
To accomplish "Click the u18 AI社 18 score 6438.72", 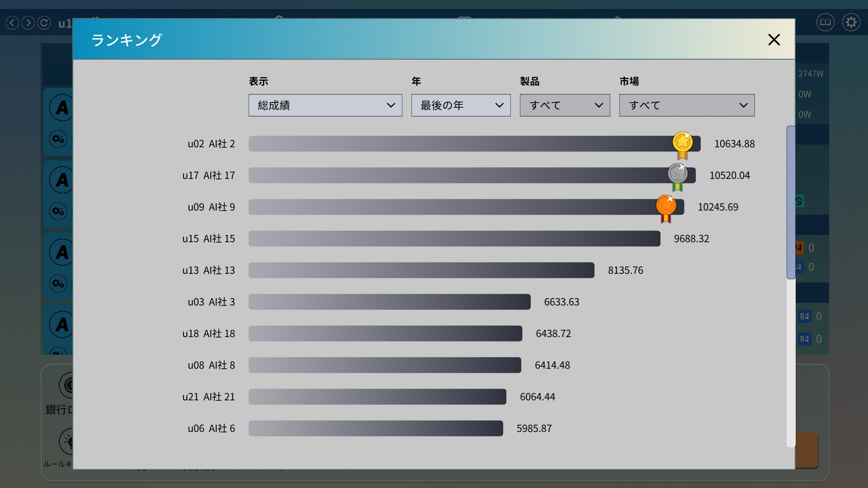I will coord(553,333).
